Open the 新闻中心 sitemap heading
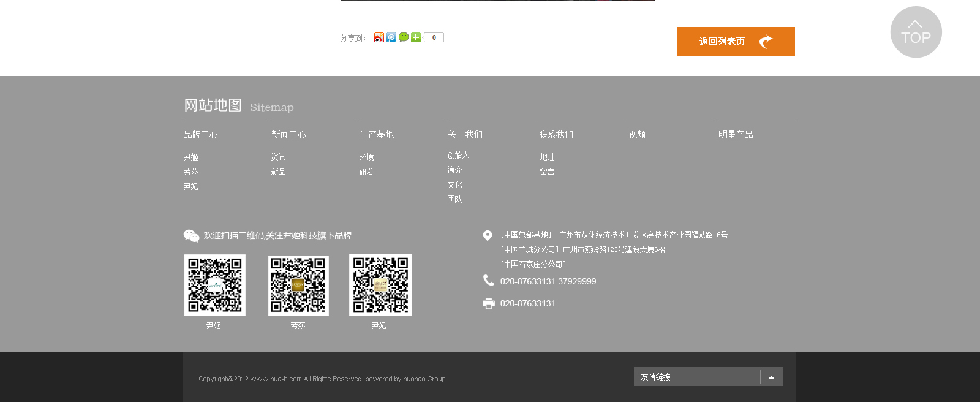 tap(288, 134)
